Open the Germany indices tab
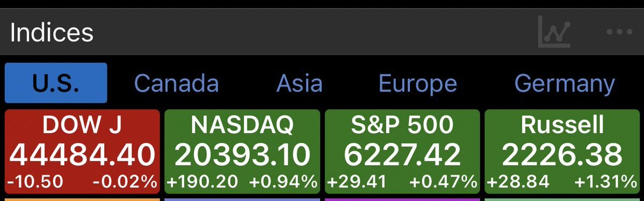 (x=565, y=84)
